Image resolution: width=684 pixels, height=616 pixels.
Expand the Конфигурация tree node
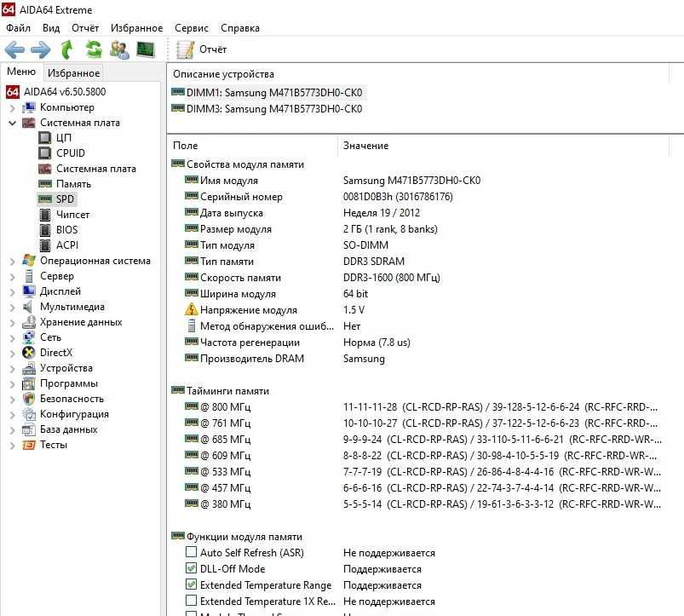pyautogui.click(x=12, y=415)
